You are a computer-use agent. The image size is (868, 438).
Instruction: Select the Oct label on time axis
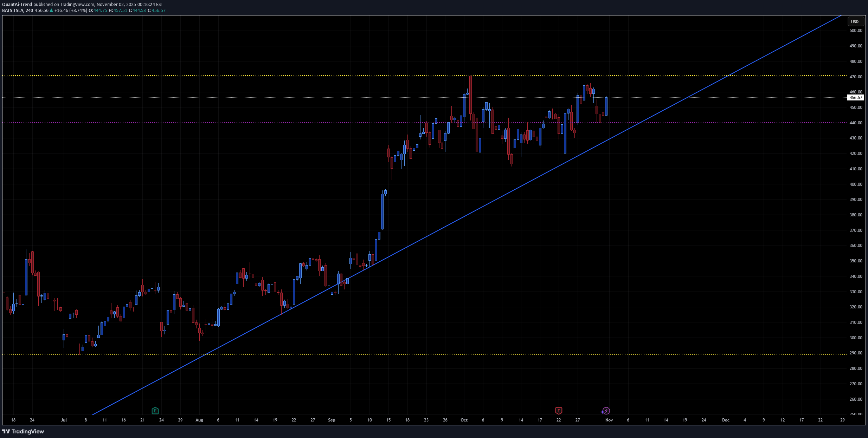(464, 420)
